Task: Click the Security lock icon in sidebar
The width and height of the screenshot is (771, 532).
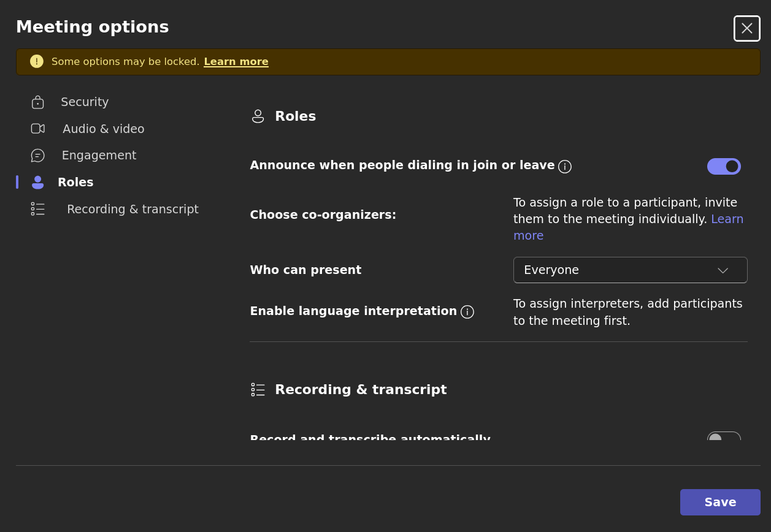Action: [38, 102]
